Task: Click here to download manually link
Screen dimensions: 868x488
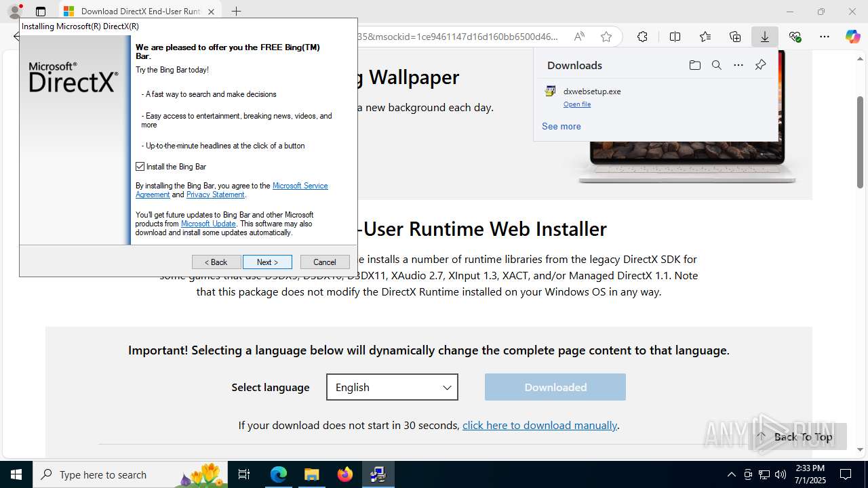Action: pyautogui.click(x=540, y=425)
